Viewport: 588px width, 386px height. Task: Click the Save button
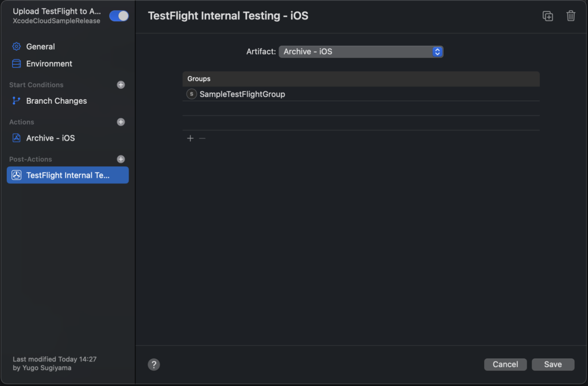(x=553, y=364)
